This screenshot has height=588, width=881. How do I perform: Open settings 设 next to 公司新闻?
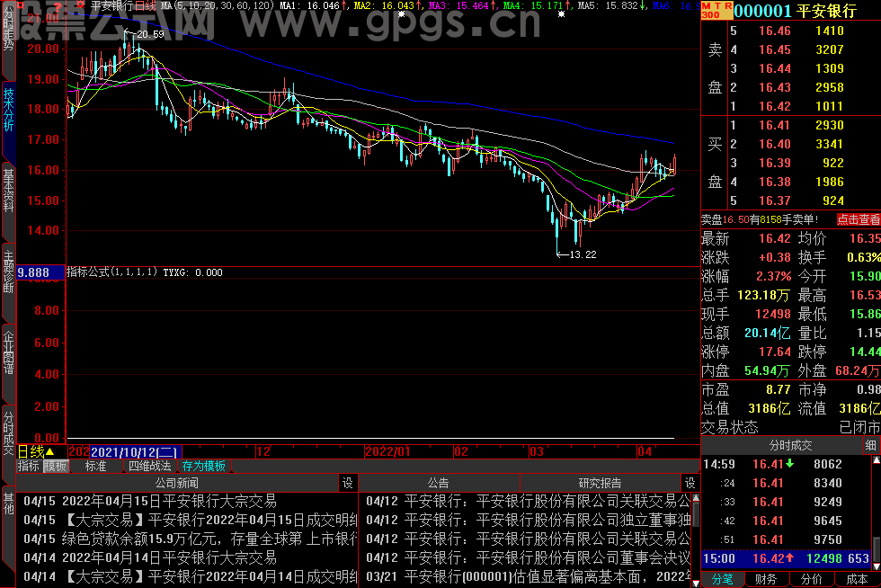(348, 483)
